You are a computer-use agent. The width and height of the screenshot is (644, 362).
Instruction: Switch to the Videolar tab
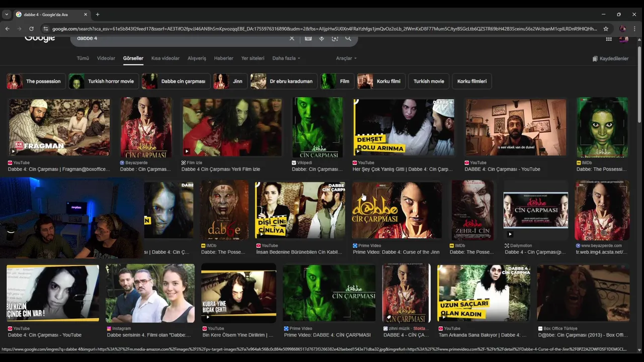pos(106,58)
